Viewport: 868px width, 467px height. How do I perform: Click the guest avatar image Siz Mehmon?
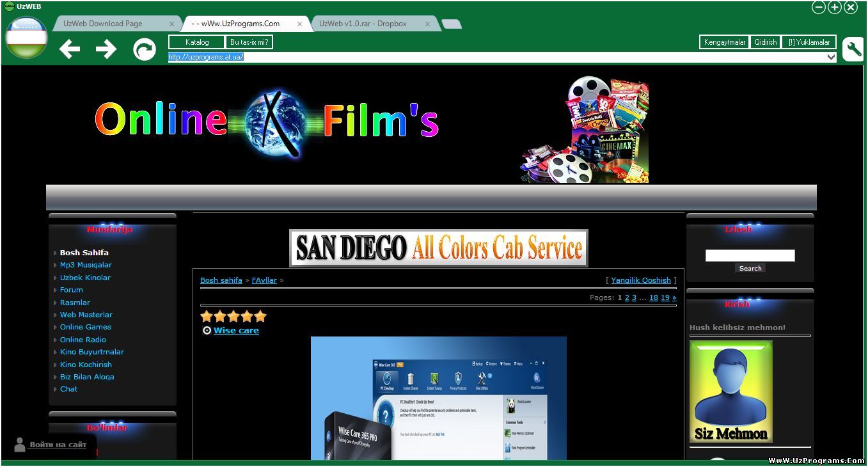coord(731,392)
